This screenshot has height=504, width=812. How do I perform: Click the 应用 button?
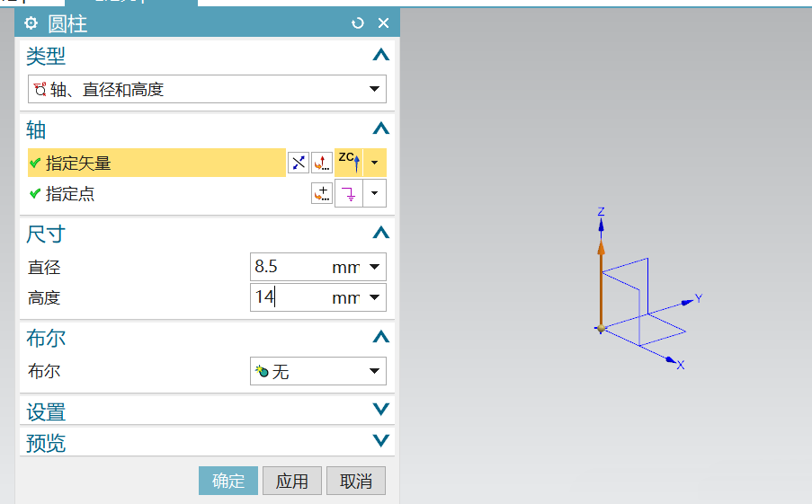[292, 481]
